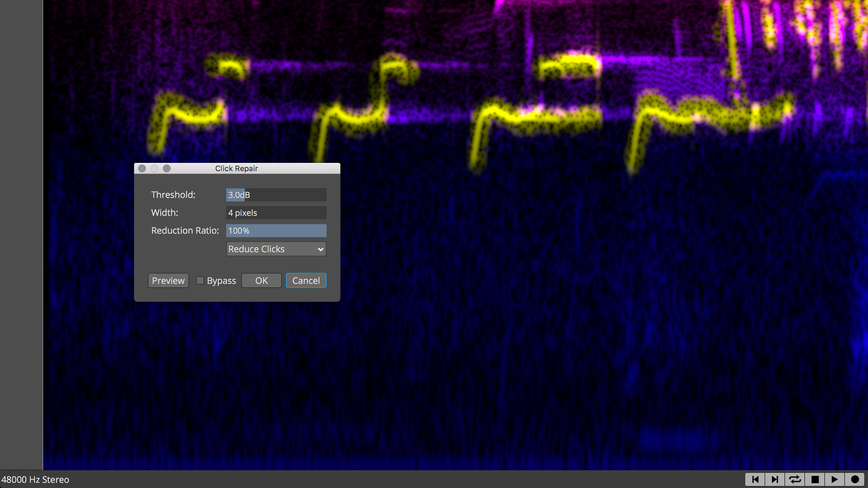Image resolution: width=868 pixels, height=488 pixels.
Task: Click the Preview button
Action: click(x=168, y=280)
